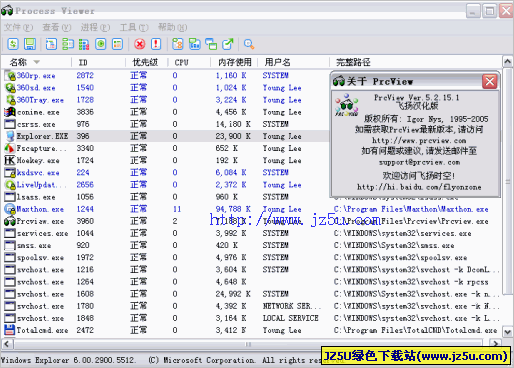
Task: Click the Maxthon.exe full path text
Action: [411, 209]
